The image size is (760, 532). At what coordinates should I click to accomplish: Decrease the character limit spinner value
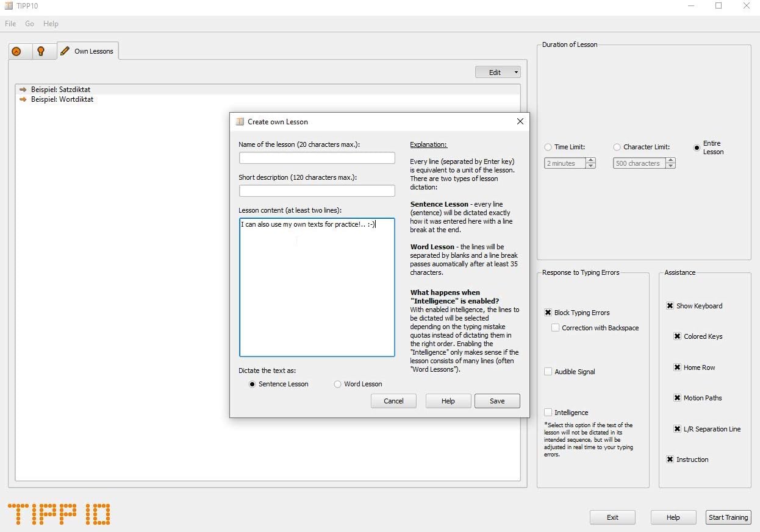click(670, 166)
